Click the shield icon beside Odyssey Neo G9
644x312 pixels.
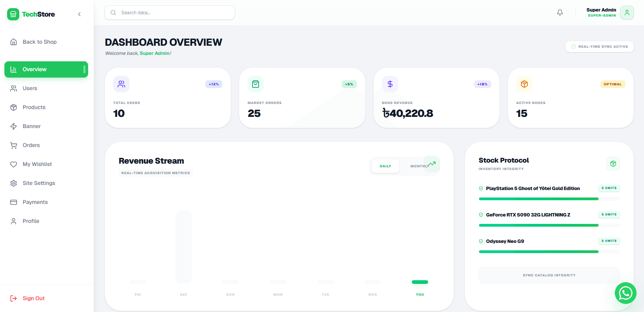pyautogui.click(x=481, y=242)
